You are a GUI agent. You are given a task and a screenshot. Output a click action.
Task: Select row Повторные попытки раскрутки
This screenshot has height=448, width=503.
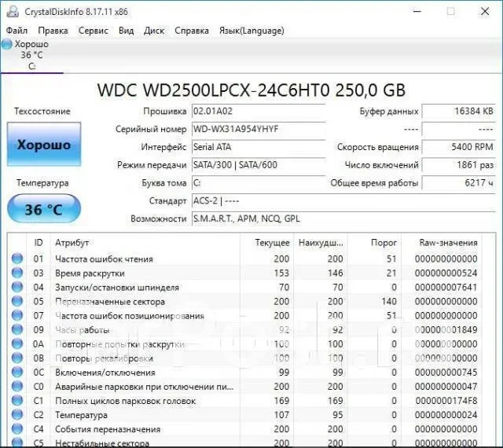[244, 344]
